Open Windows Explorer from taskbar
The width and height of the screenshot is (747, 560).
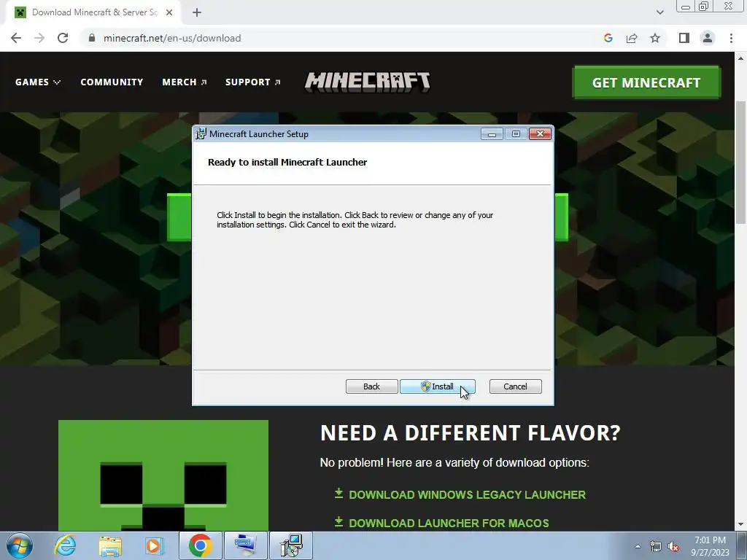click(x=110, y=545)
